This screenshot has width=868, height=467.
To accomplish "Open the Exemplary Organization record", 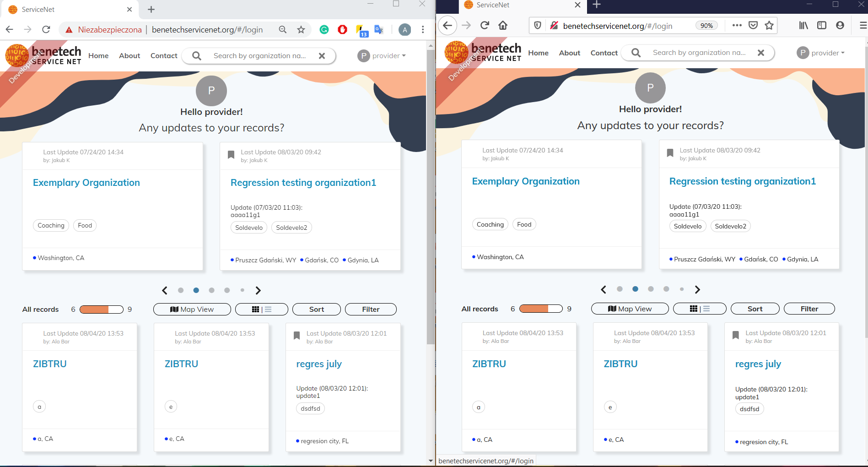I will point(86,182).
